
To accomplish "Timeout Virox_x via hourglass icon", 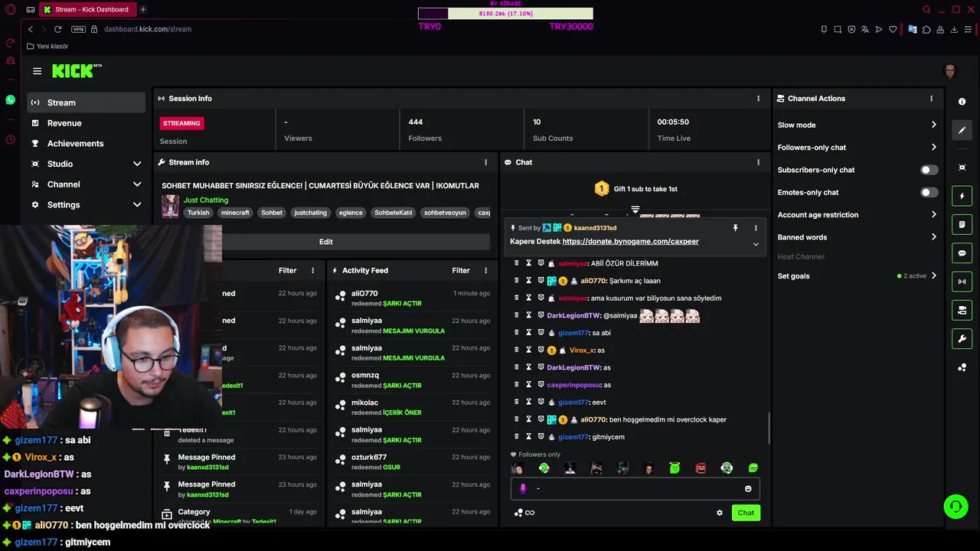I will [528, 350].
